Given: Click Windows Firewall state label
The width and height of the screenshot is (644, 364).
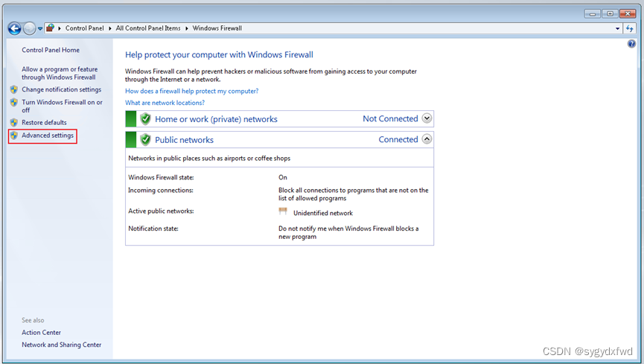Looking at the screenshot, I should (x=161, y=177).
